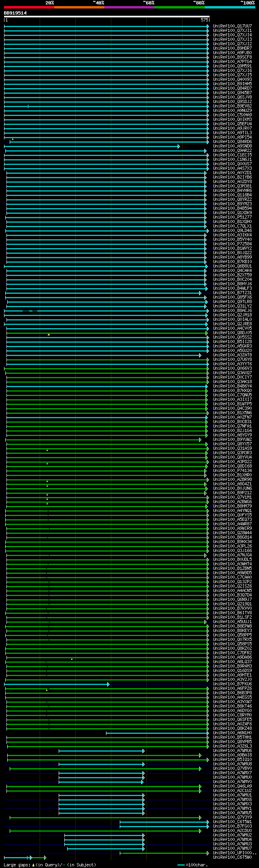Click the cyan ~100% identity color band
259x868 pixels.
(x=229, y=7)
